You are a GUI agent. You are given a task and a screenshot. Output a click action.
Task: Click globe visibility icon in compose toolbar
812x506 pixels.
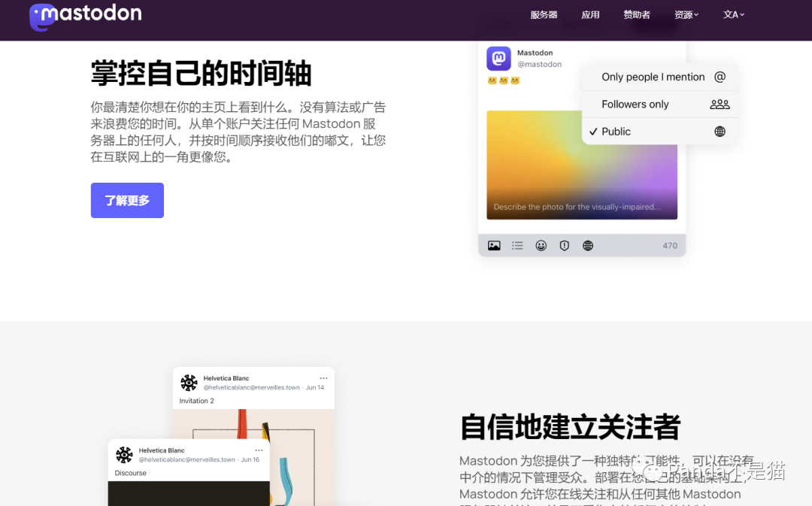[588, 246]
